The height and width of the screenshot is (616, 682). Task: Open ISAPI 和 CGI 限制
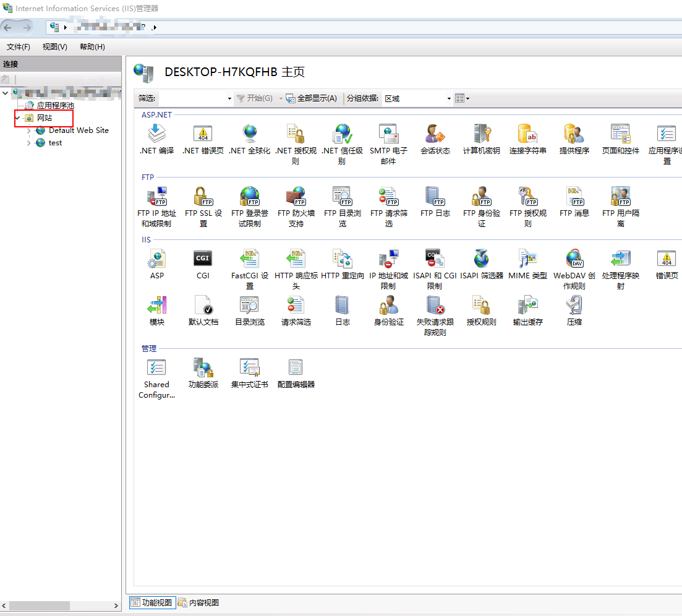tap(435, 269)
